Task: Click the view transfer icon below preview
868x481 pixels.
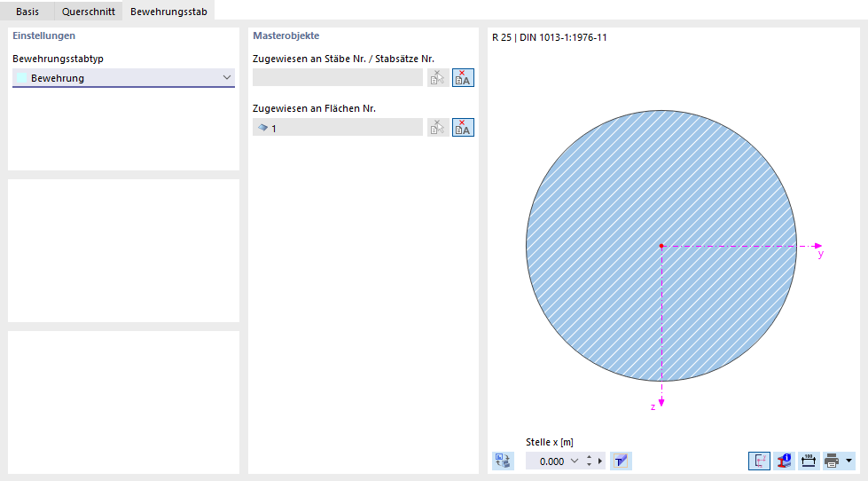Action: coord(503,461)
